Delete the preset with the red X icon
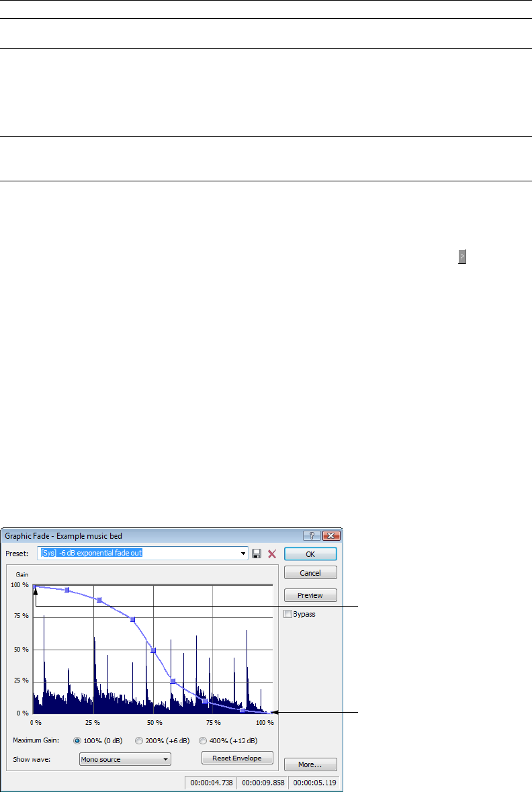532x792 pixels. coord(272,554)
